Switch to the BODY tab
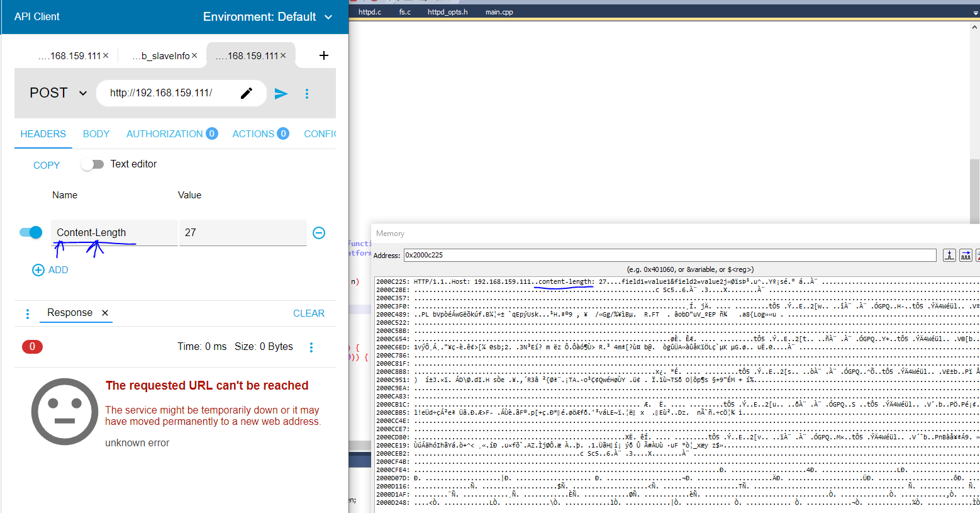This screenshot has width=980, height=513. pyautogui.click(x=96, y=133)
